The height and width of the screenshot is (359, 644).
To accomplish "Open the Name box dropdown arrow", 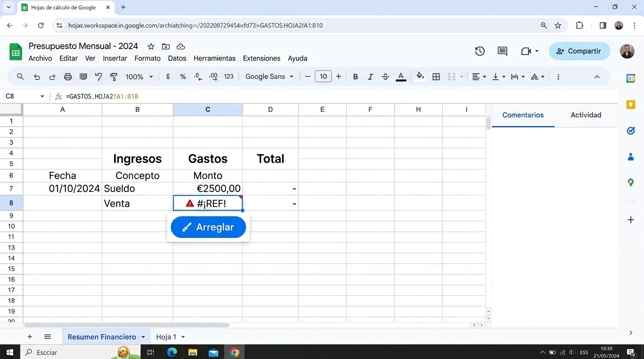I will pos(42,96).
